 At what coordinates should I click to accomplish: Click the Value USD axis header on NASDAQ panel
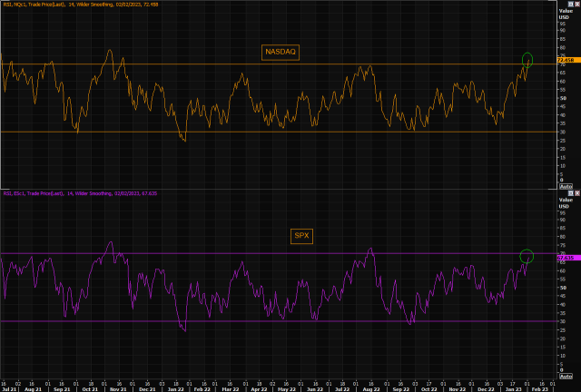click(x=564, y=15)
